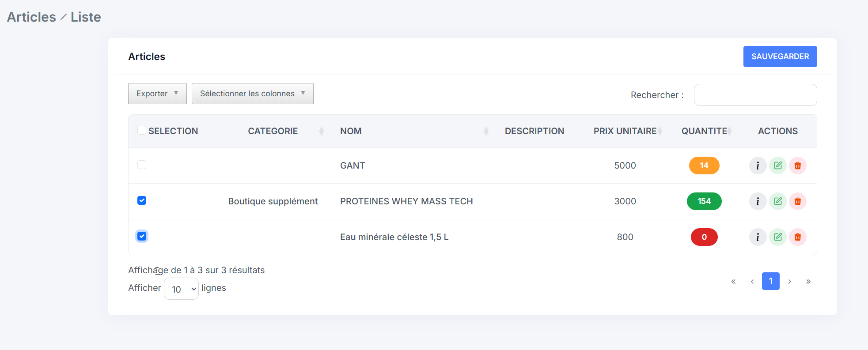The height and width of the screenshot is (350, 868).
Task: Delete the Eau minérale céleste article
Action: [798, 237]
